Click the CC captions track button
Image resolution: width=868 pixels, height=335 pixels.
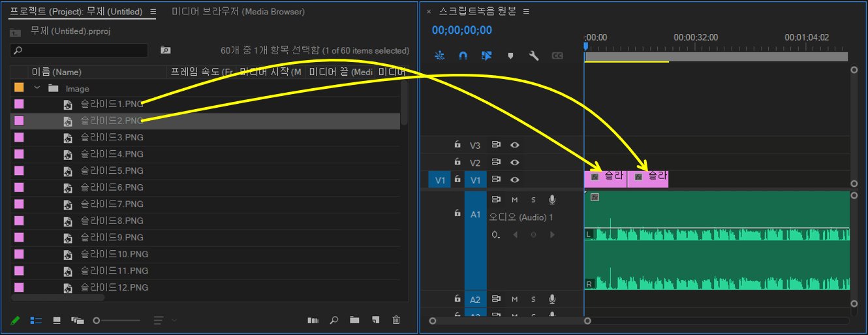(x=557, y=56)
